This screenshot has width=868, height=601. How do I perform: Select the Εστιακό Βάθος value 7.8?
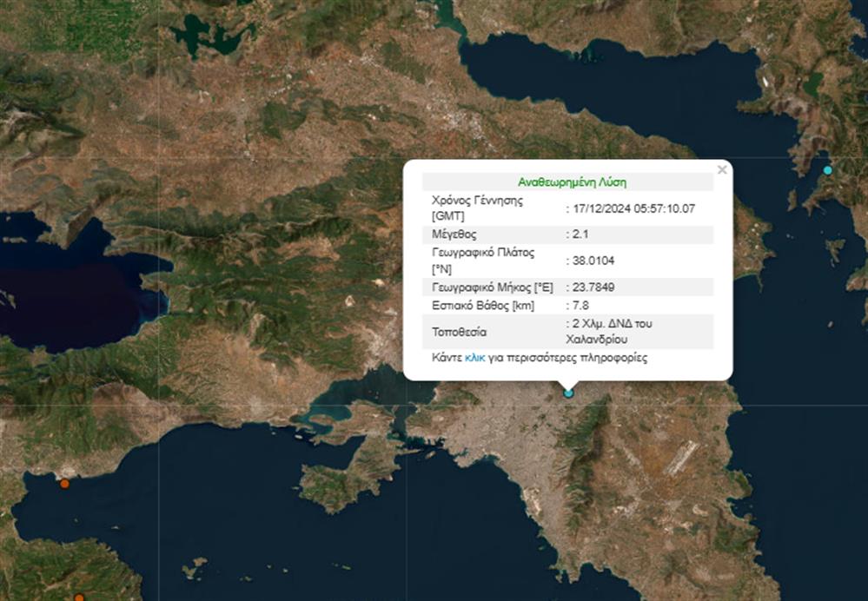pyautogui.click(x=580, y=306)
